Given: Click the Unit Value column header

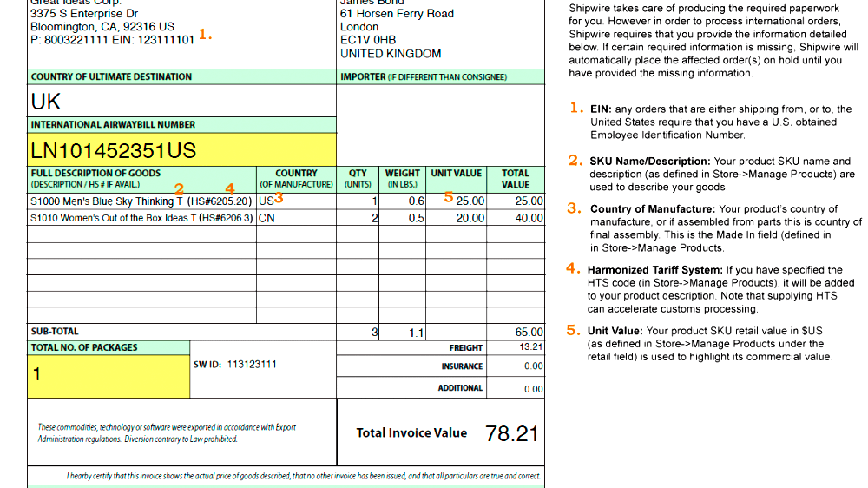Looking at the screenshot, I should point(457,174).
